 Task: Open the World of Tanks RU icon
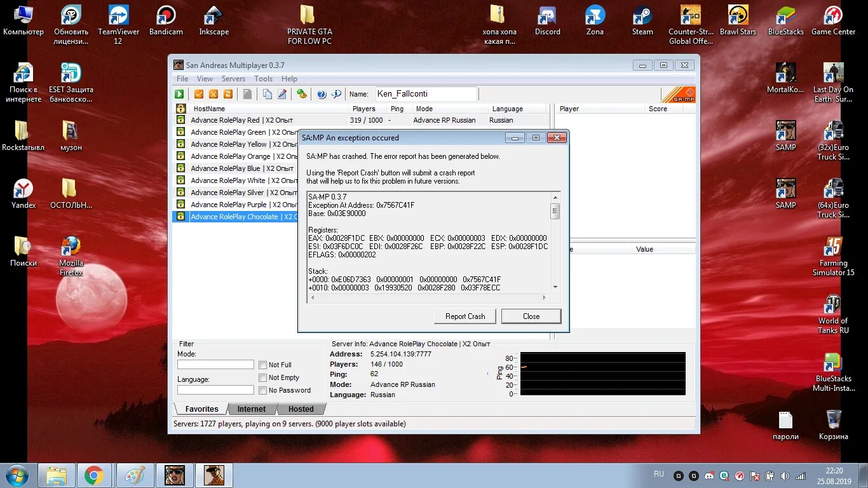click(x=833, y=314)
